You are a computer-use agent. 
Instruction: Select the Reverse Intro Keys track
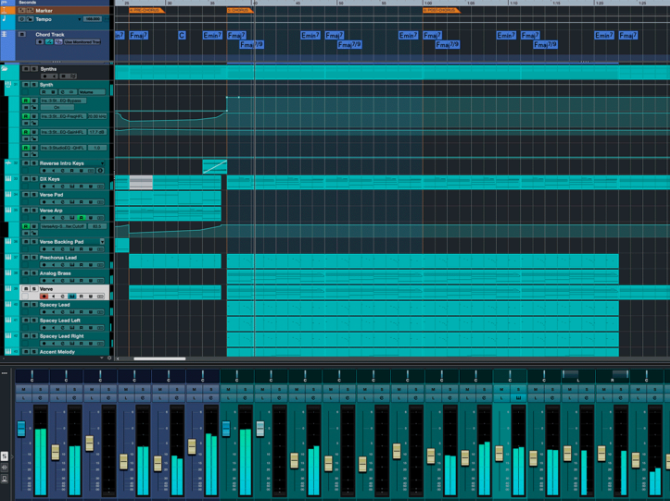[62, 163]
